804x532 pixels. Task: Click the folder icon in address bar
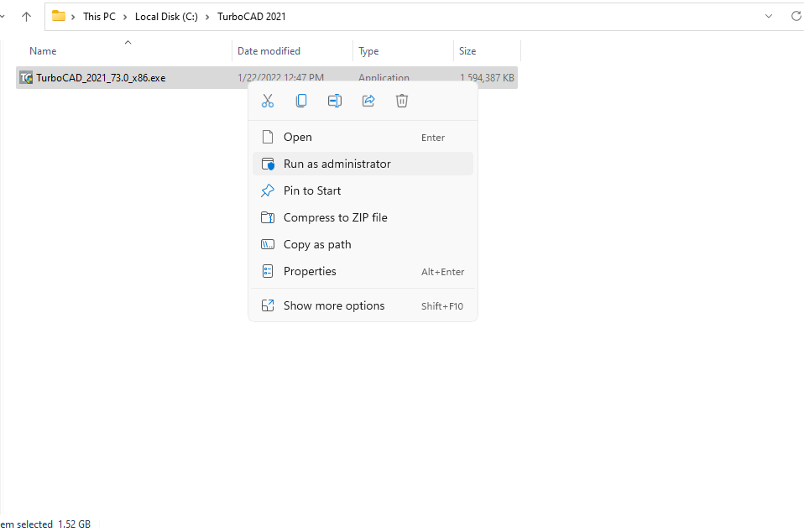59,17
